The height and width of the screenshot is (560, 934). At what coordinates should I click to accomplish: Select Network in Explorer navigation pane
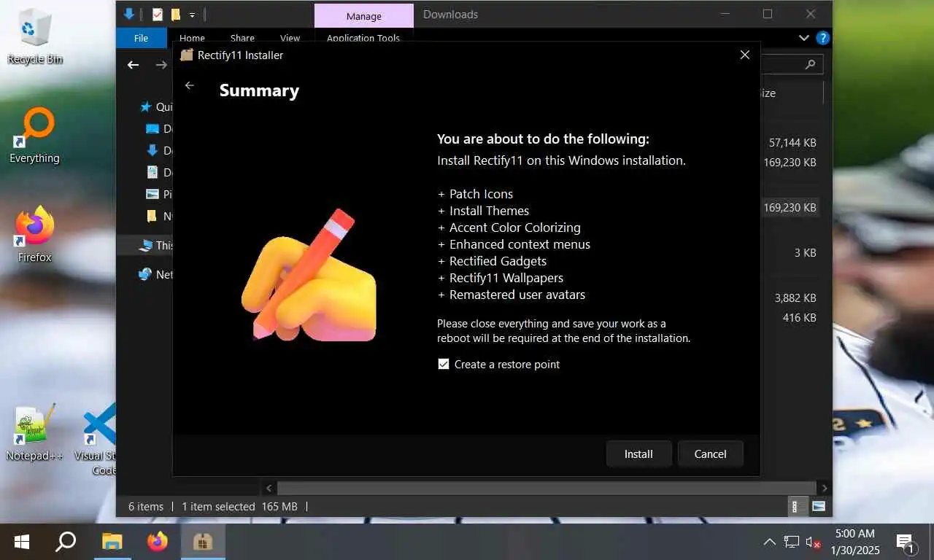pyautogui.click(x=145, y=274)
